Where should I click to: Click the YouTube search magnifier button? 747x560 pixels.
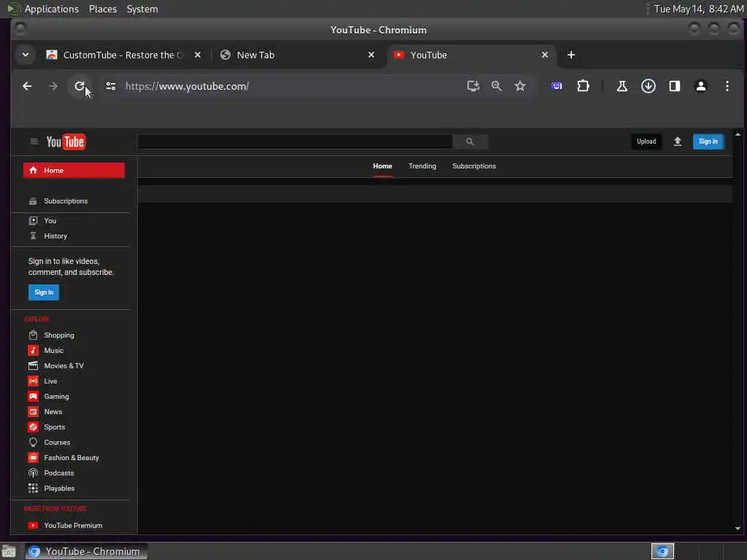point(470,141)
